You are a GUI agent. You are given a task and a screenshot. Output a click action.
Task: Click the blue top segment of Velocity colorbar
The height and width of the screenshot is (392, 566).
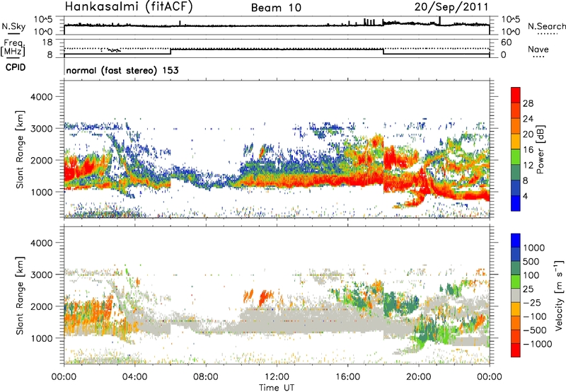click(516, 240)
